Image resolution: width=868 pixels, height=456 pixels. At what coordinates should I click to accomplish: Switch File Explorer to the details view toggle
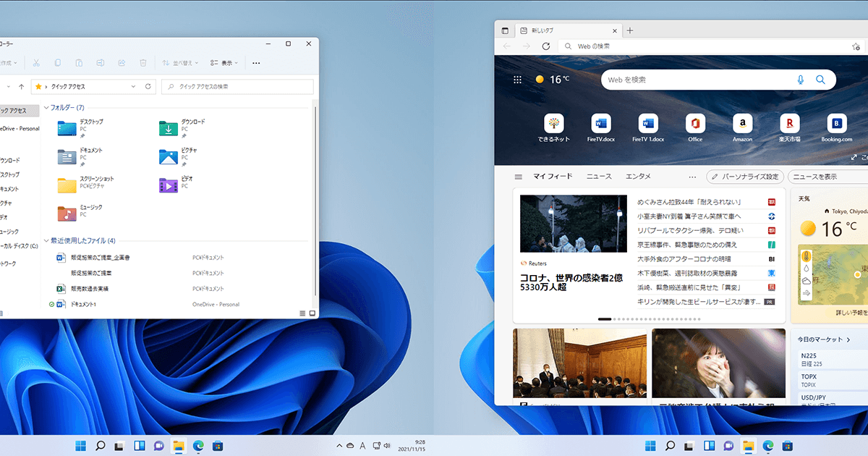coord(302,313)
